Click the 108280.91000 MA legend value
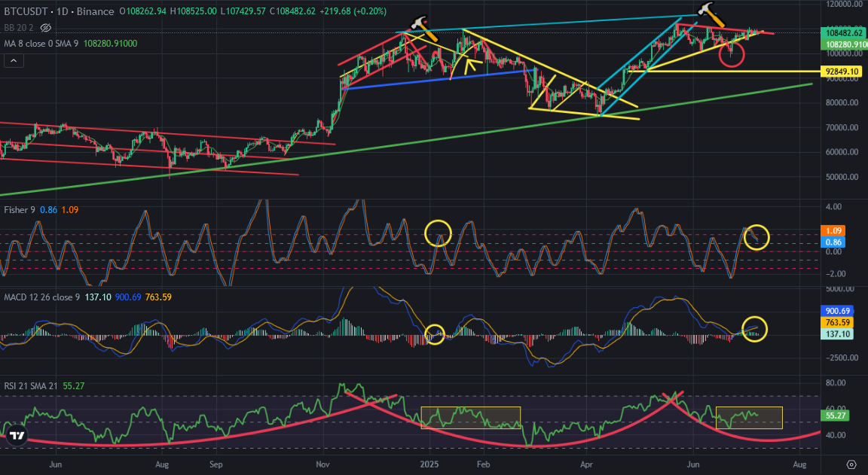 [111, 43]
